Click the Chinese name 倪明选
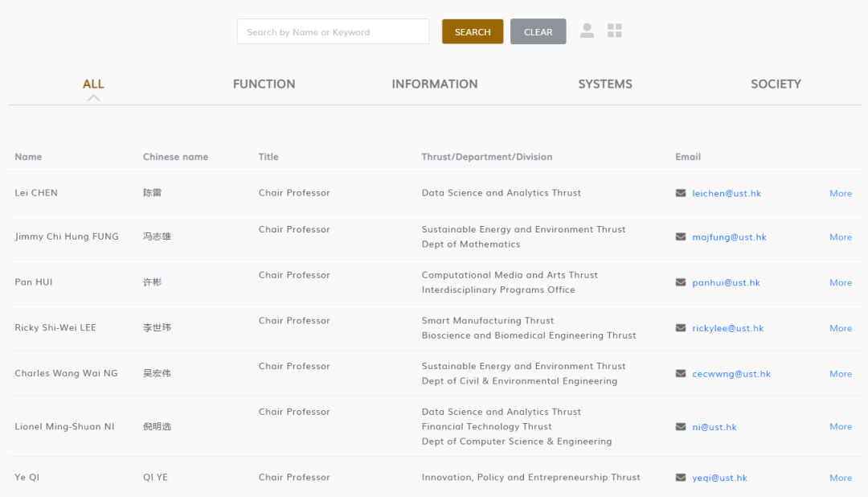Viewport: 868px width, 497px height. (x=157, y=426)
